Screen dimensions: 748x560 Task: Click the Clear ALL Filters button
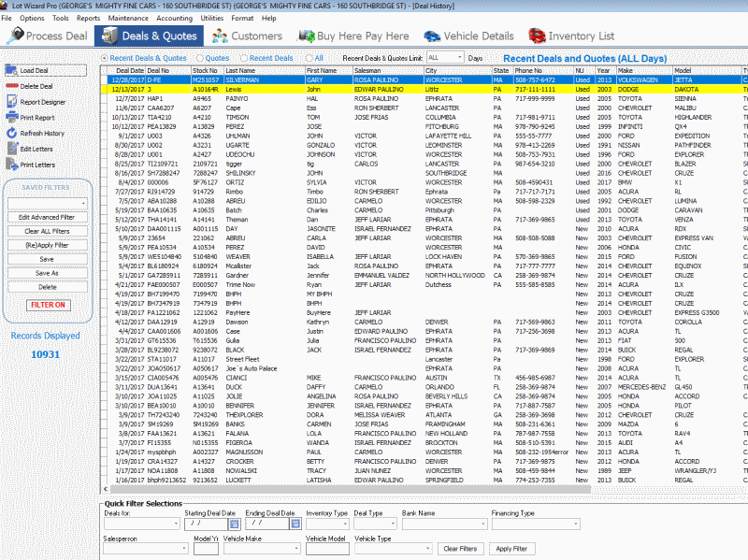coord(47,231)
